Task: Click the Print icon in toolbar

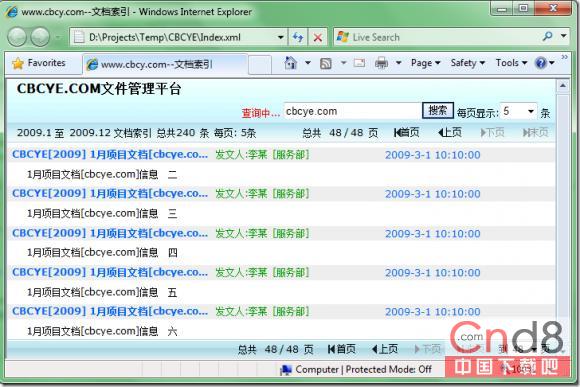Action: (381, 63)
